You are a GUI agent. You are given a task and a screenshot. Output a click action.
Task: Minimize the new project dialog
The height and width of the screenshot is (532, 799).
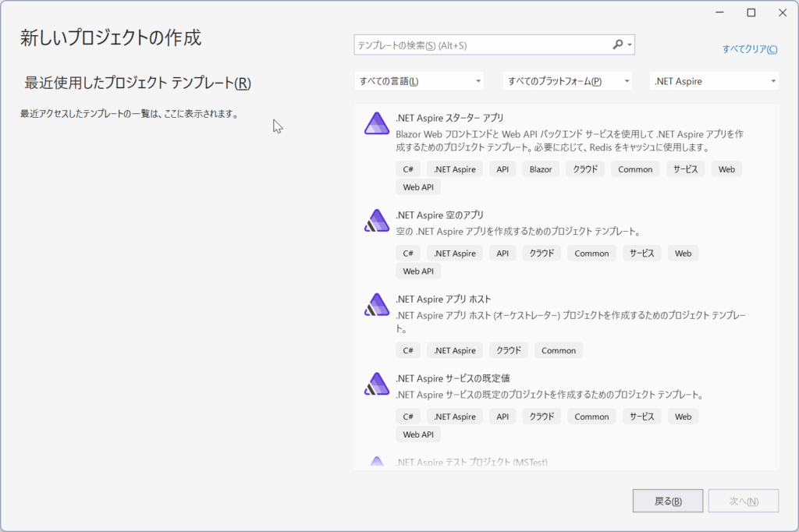tap(719, 12)
